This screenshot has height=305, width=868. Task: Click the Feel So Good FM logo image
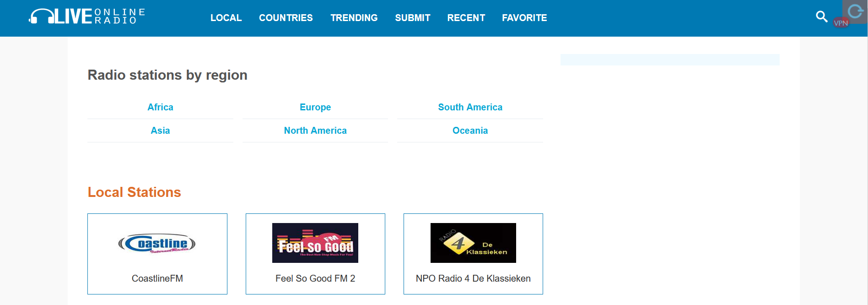coord(315,243)
